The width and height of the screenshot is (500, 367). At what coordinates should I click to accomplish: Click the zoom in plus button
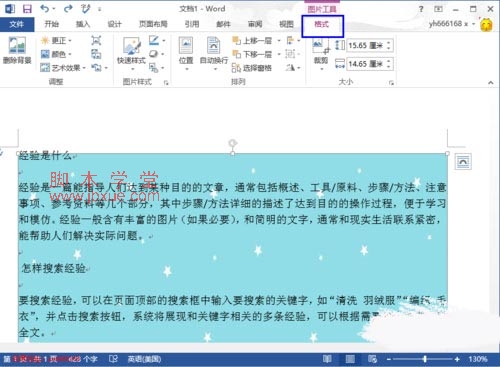point(457,359)
